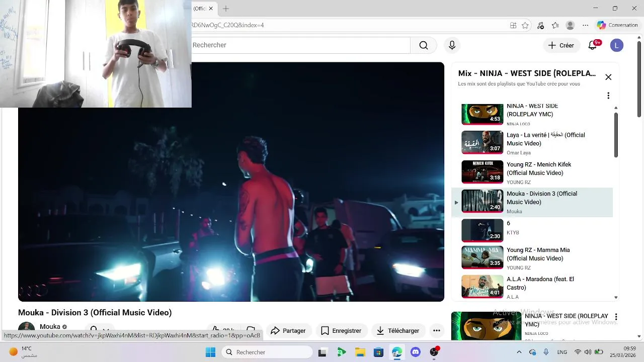Close the current browser tab
Screen dimensions: 644x362
pos(211,9)
